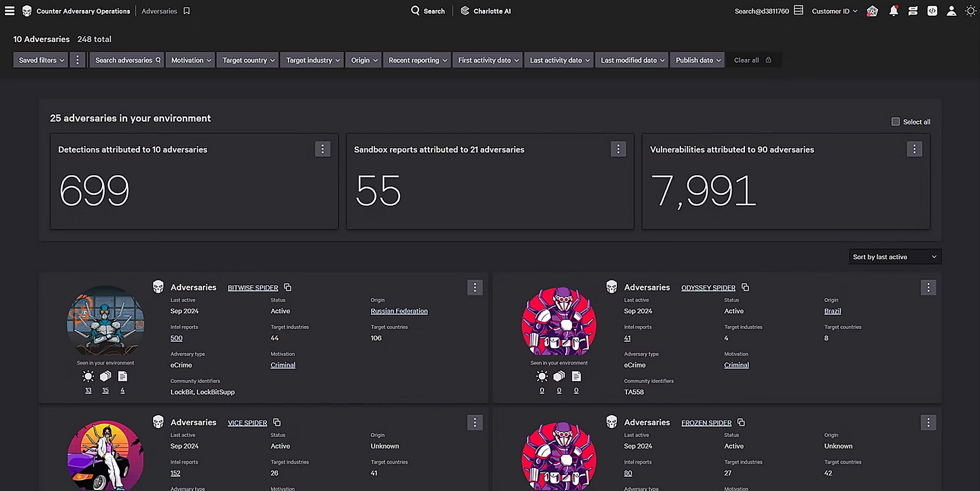
Task: Open the code/API icon in top bar
Action: point(932,11)
